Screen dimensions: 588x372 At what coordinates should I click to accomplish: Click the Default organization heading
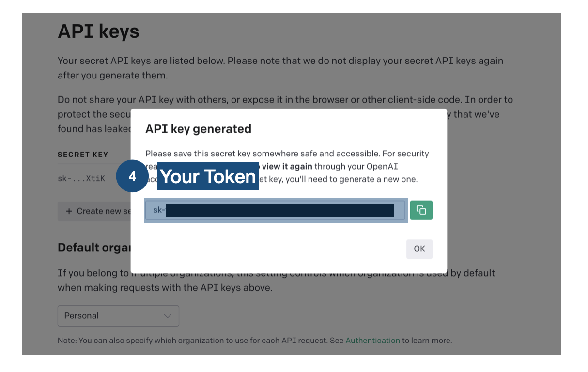(x=95, y=248)
